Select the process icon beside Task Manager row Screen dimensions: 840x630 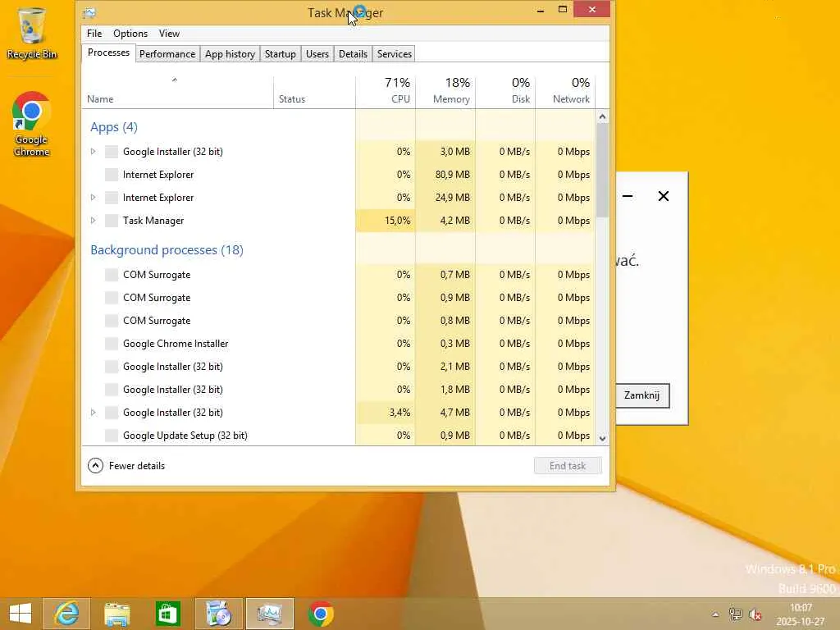pyautogui.click(x=112, y=220)
